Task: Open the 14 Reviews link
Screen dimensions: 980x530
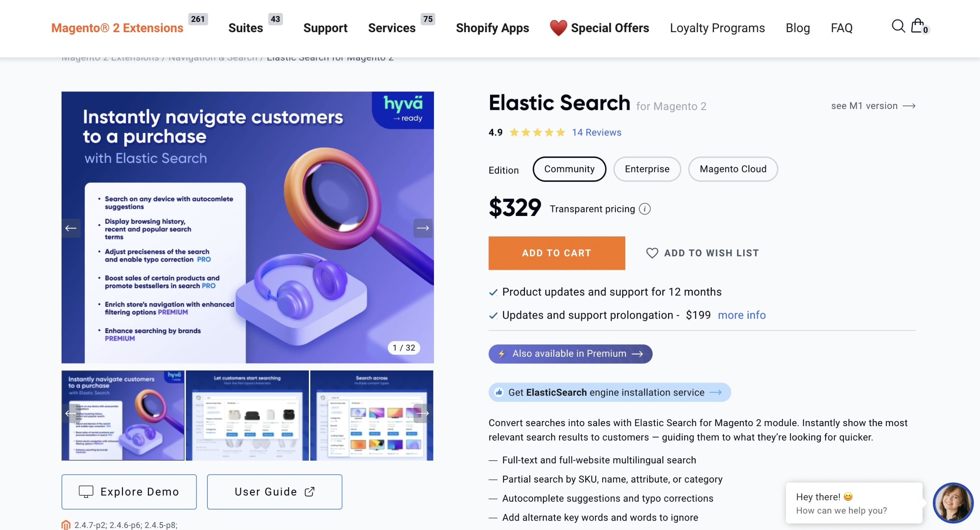Action: point(595,132)
